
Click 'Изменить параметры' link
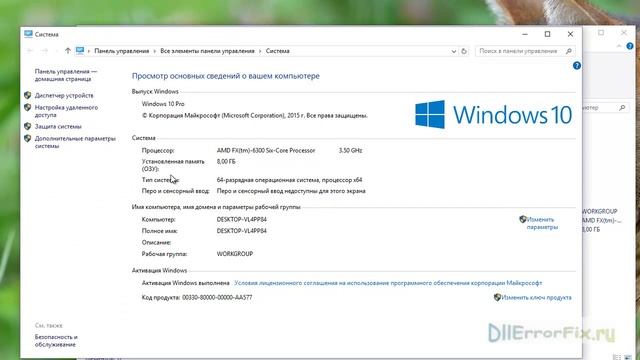(542, 223)
